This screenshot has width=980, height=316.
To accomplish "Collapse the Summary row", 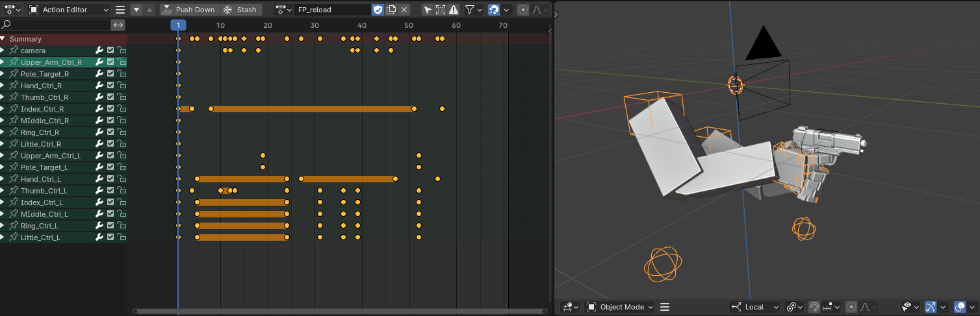I will point(3,39).
